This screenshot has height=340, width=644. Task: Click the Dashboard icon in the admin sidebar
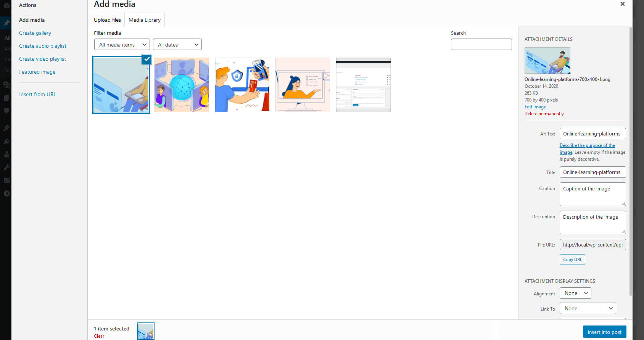tap(6, 5)
